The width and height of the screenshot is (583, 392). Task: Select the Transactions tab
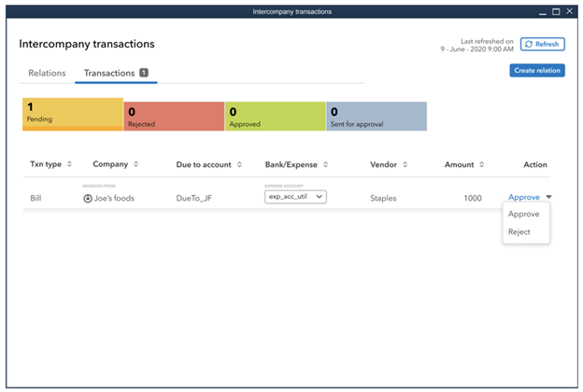pos(109,73)
